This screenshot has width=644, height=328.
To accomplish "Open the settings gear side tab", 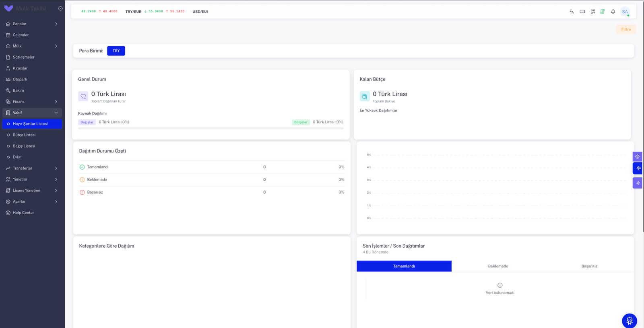I will (x=638, y=157).
